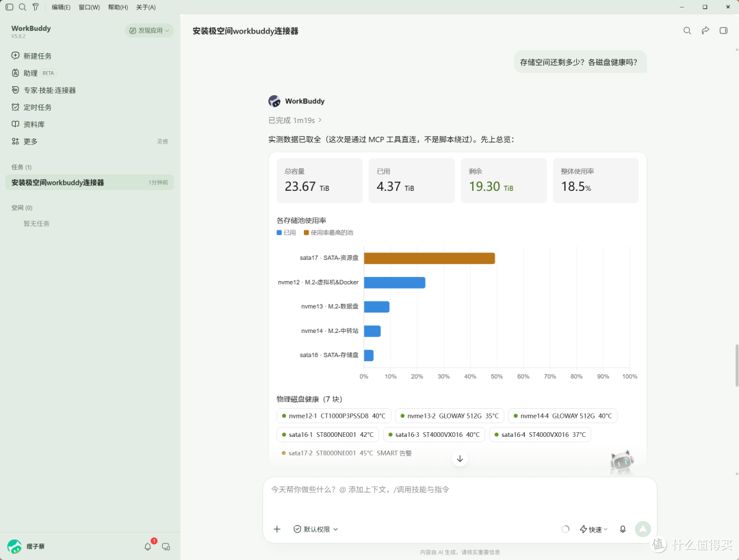Click the vertical scrollbar thumb of the chat
This screenshot has width=739, height=560.
coord(736,366)
